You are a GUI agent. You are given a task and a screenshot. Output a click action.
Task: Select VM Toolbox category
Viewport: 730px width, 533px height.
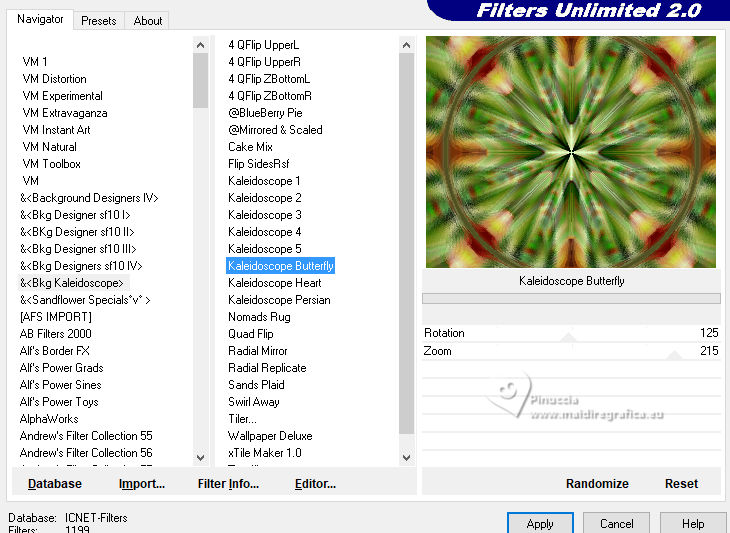51,164
